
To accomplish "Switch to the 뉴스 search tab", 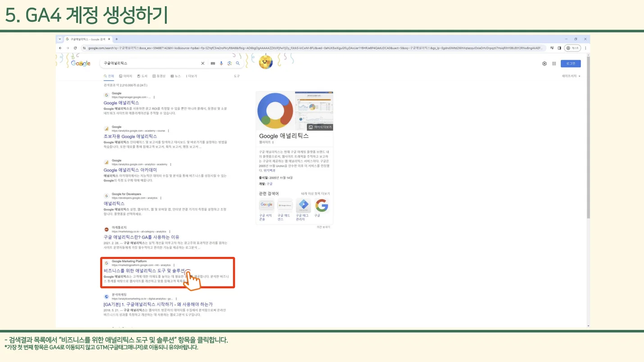I will pos(176,76).
